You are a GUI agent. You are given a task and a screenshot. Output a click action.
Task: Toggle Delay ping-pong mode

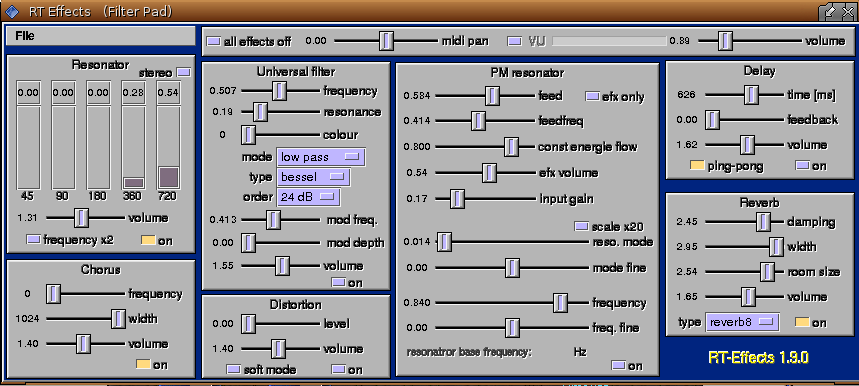coord(697,165)
